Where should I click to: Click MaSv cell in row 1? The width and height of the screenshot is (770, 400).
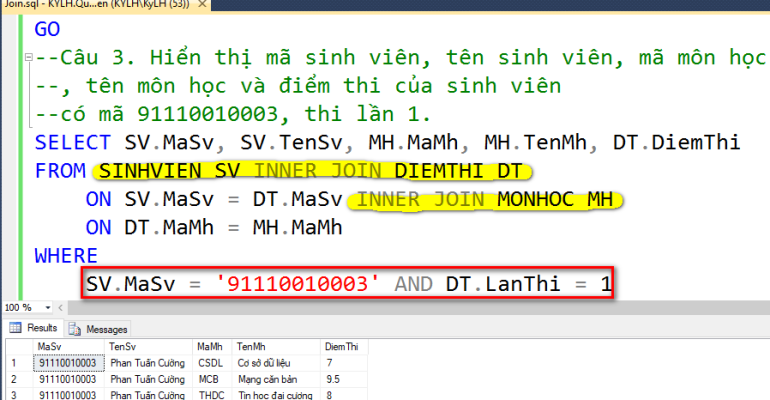coord(68,363)
